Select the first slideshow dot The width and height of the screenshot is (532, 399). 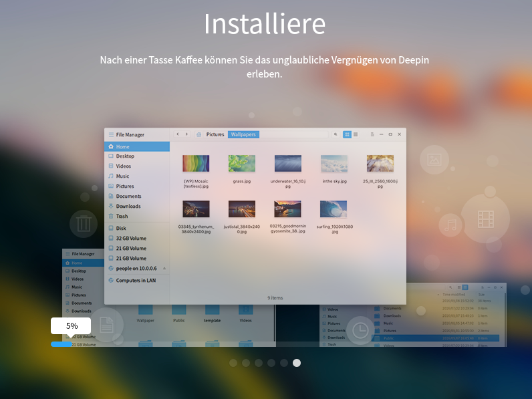pyautogui.click(x=233, y=363)
